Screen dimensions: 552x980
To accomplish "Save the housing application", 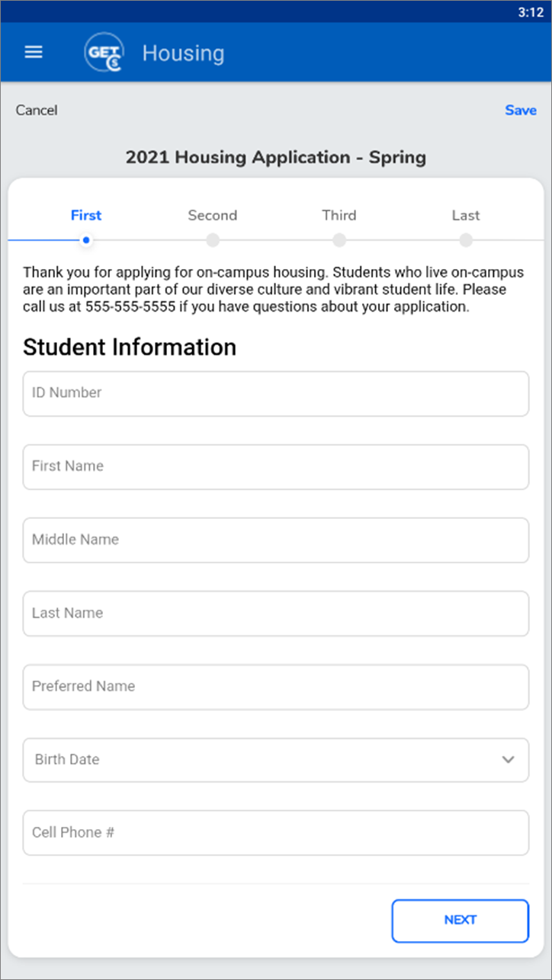I will pyautogui.click(x=521, y=110).
